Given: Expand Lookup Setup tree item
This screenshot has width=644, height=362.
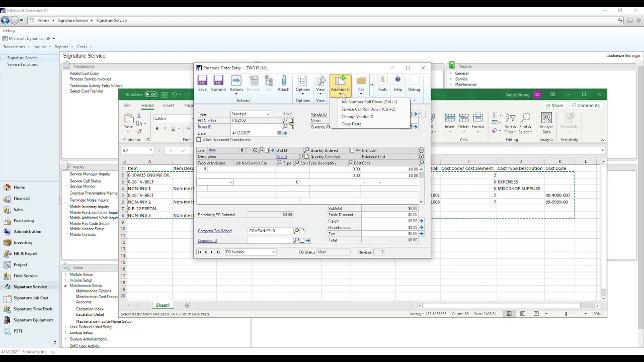Looking at the screenshot, I should point(66,332).
